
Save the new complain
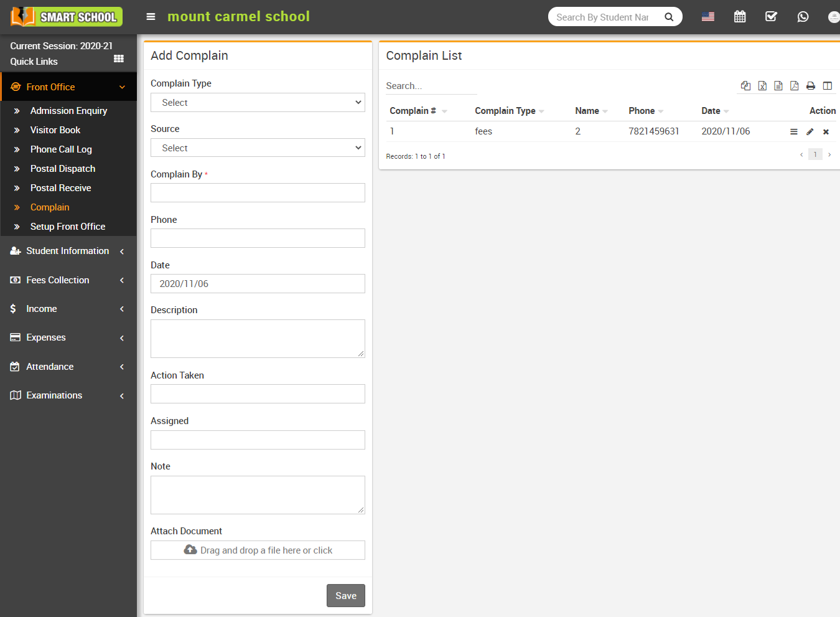point(345,595)
